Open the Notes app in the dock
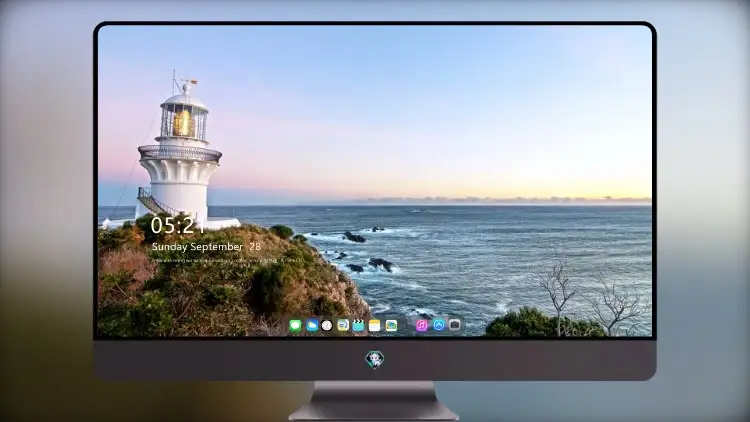 coord(375,326)
